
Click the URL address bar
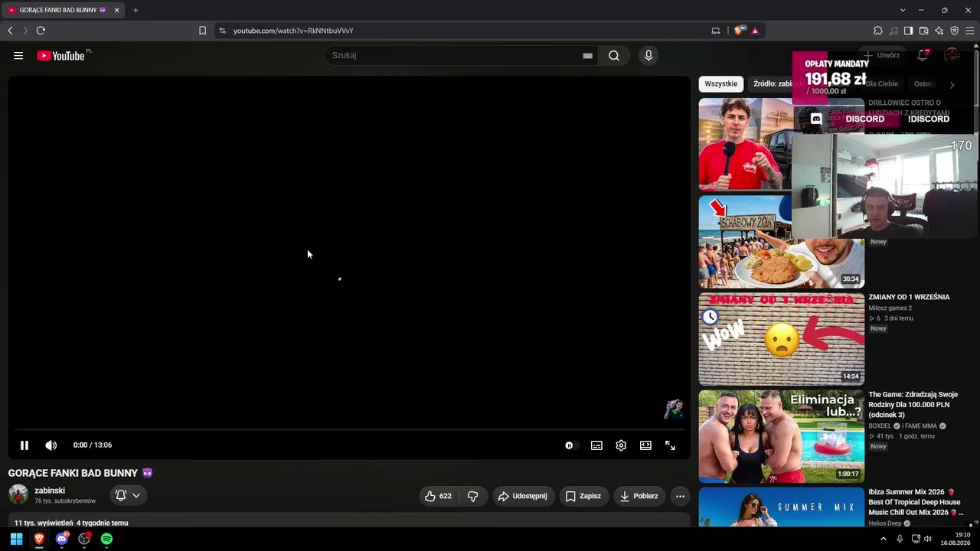point(459,31)
